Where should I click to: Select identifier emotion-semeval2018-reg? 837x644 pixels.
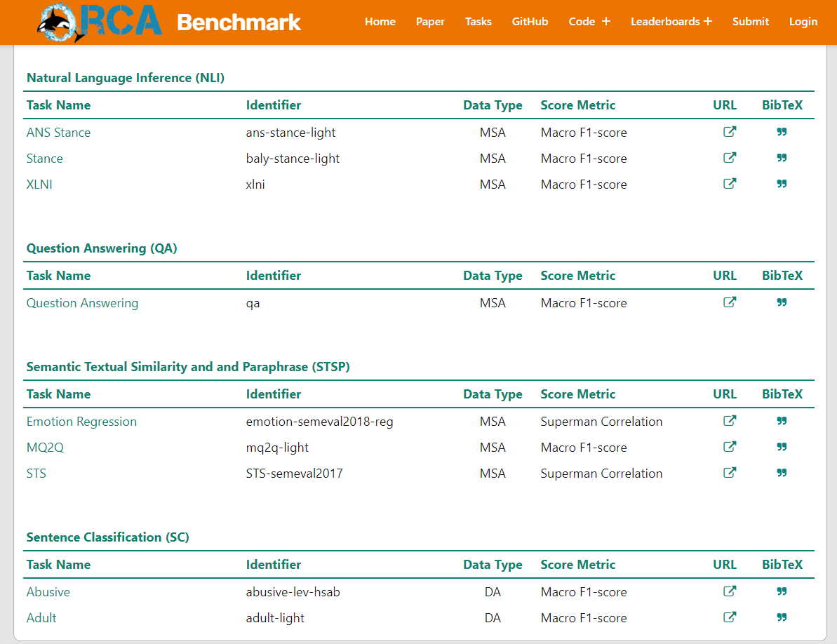click(x=319, y=422)
